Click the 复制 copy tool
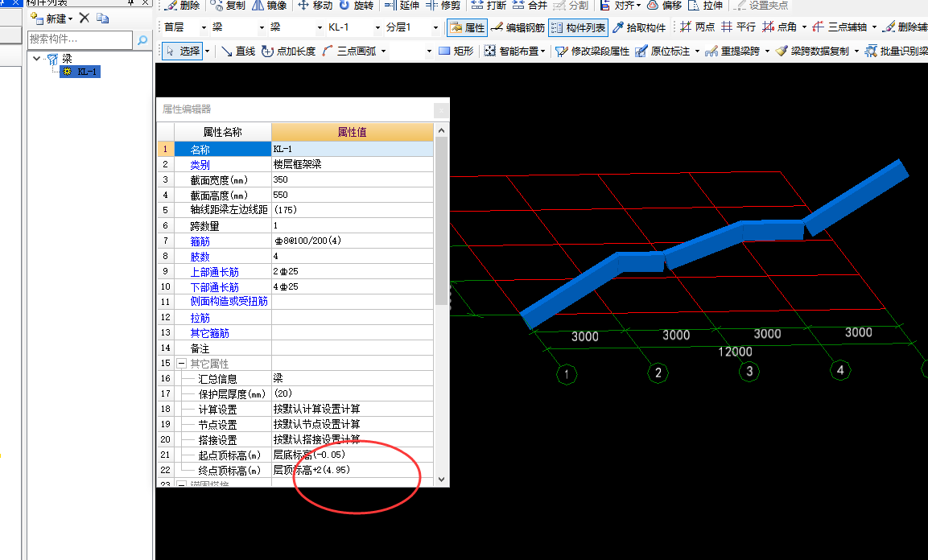 tap(228, 6)
